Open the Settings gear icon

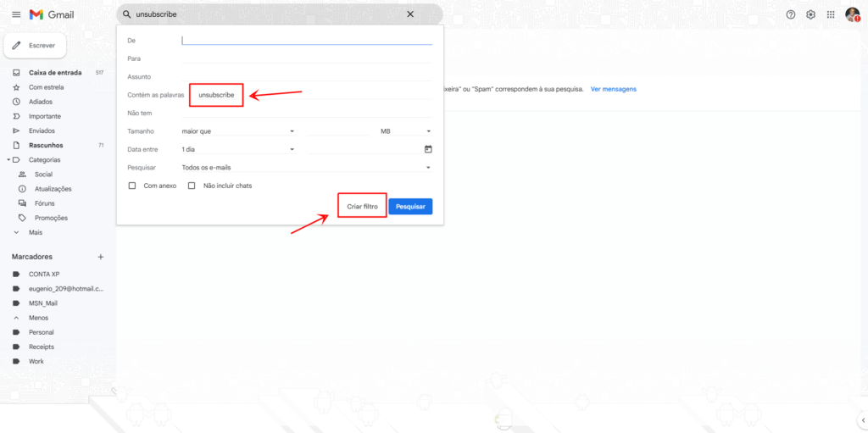[810, 14]
